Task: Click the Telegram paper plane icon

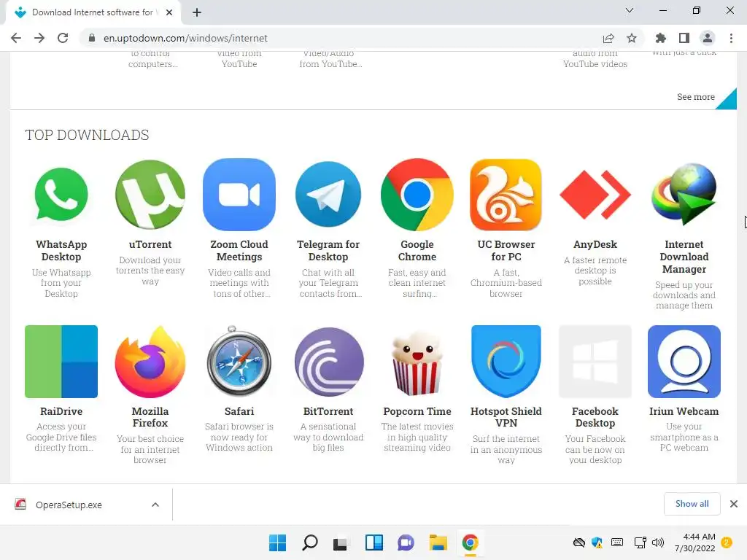Action: 328,194
